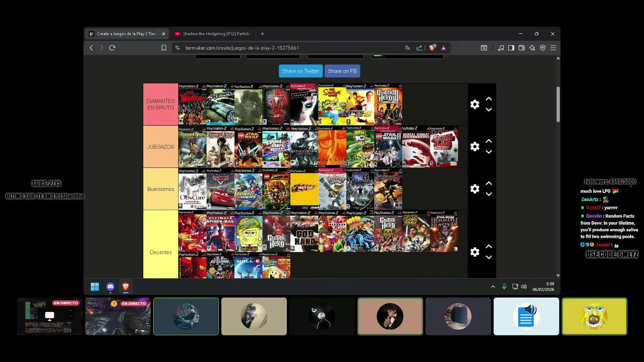This screenshot has width=644, height=362.
Task: Click the network icon in system tray
Action: click(x=515, y=287)
